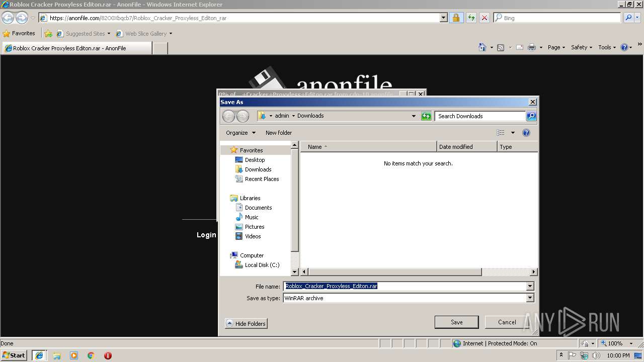Open Chrome icon on taskbar
Screen dimensions: 644x362
91,355
